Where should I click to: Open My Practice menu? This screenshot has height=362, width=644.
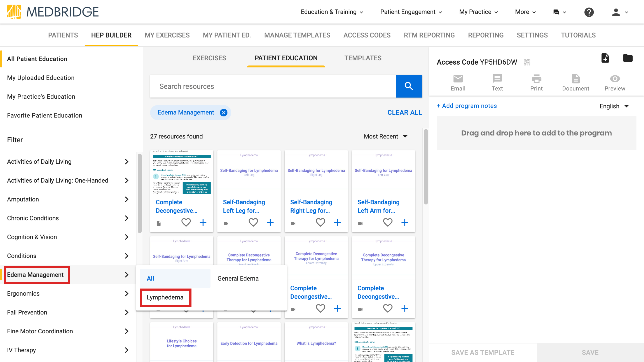tap(478, 12)
